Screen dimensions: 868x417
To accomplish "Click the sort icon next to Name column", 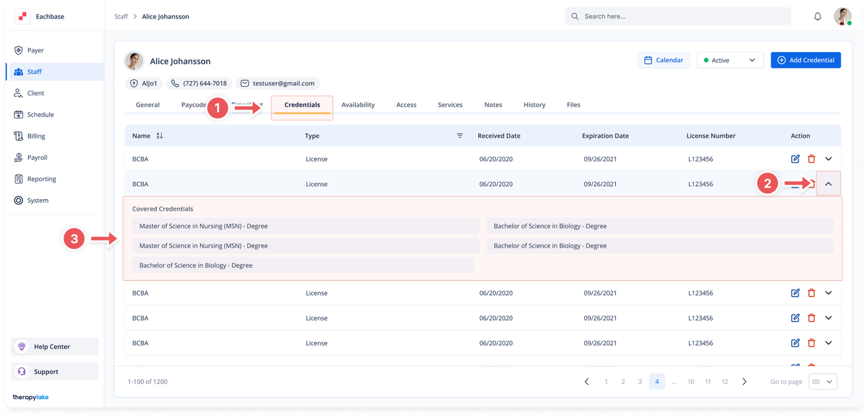I will pyautogui.click(x=159, y=136).
